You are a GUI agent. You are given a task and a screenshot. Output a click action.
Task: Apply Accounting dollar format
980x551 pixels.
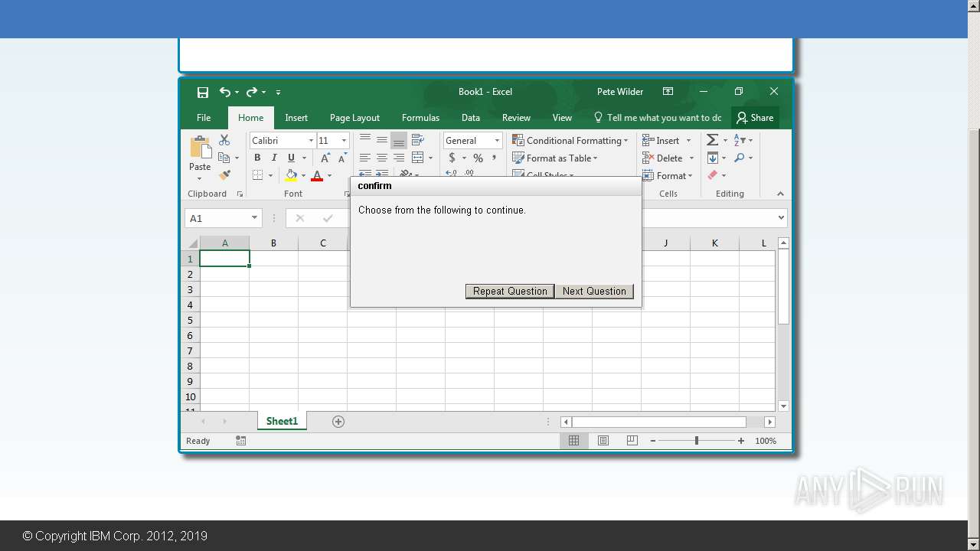tap(452, 158)
